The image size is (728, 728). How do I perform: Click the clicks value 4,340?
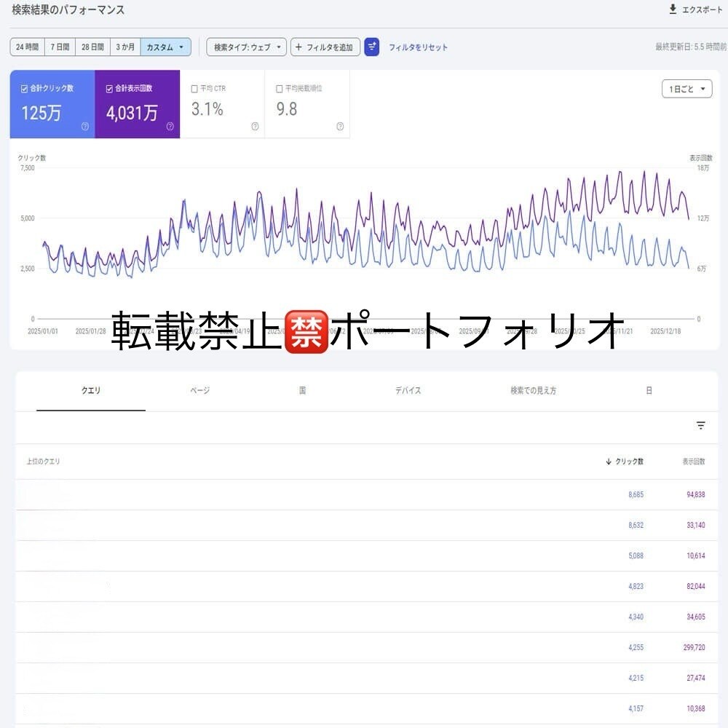pos(636,617)
